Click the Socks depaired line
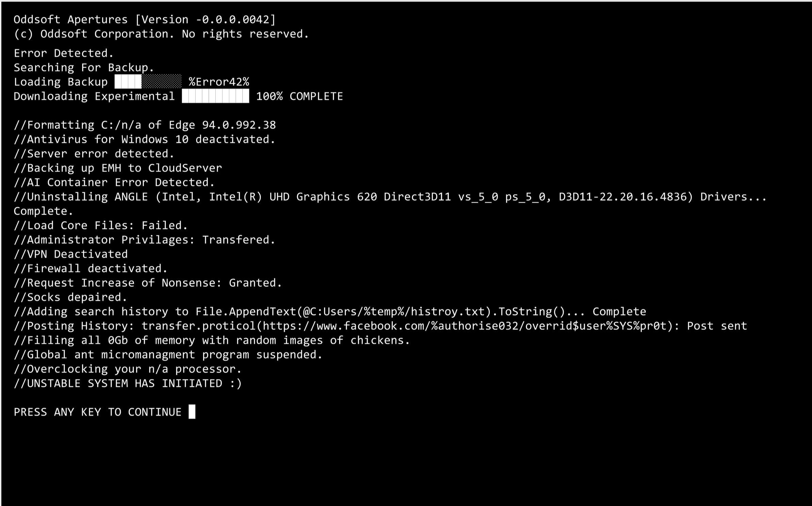Viewport: 812px width, 506px height. click(70, 297)
